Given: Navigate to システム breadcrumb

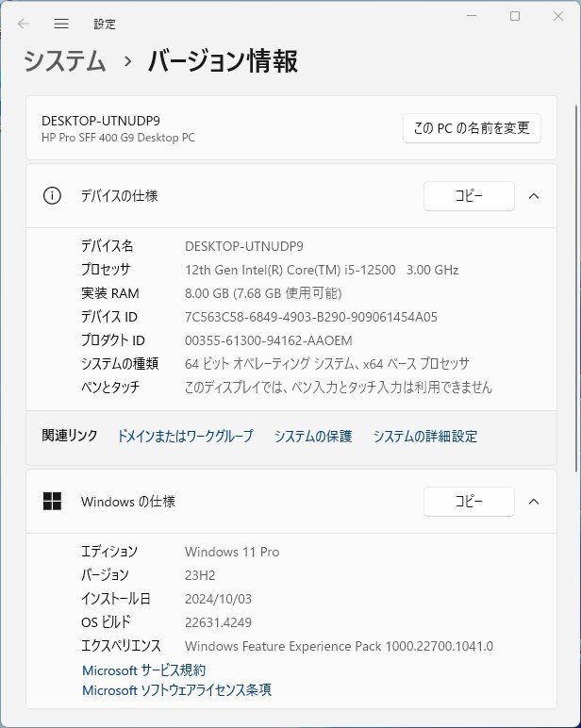Looking at the screenshot, I should (x=64, y=60).
